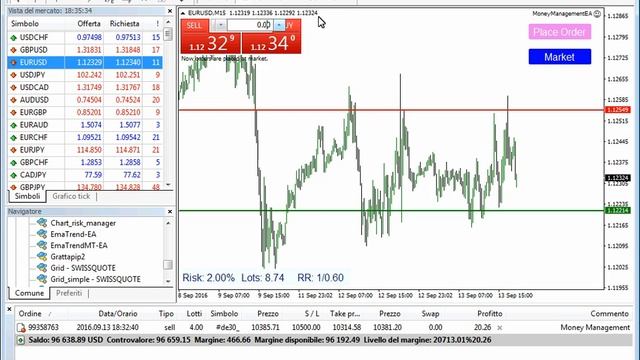Screen dimensions: 640x360
Task: Click the GBPUSD orange diamond icon
Action: [13, 50]
